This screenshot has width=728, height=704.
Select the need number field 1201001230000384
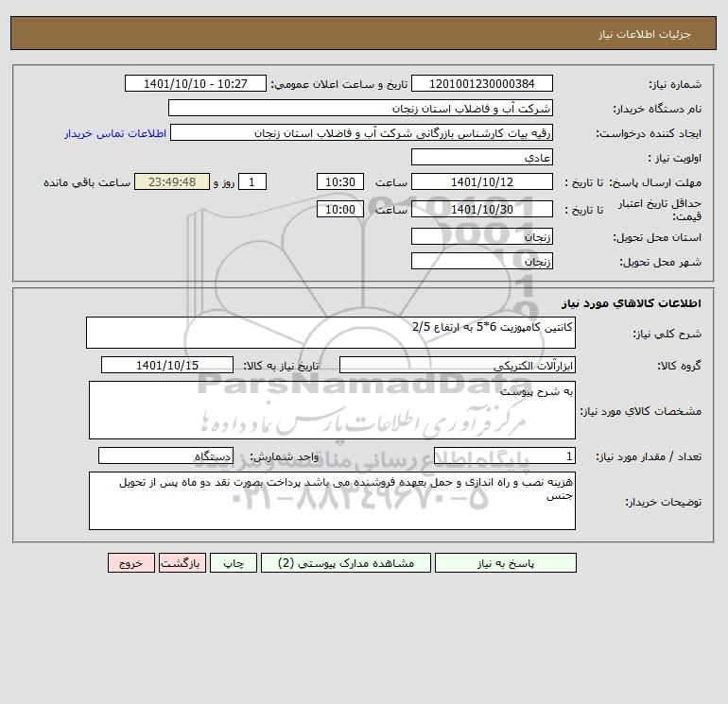click(482, 83)
